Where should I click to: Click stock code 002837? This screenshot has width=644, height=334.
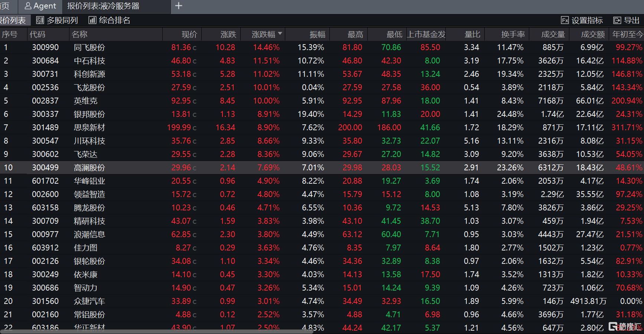45,101
